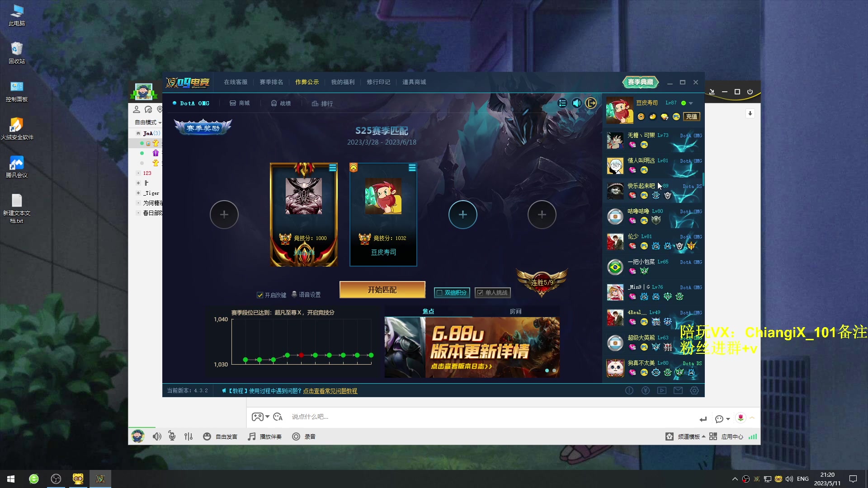Click the yen currency icon in footer
Image resolution: width=868 pixels, height=488 pixels.
coord(646,390)
